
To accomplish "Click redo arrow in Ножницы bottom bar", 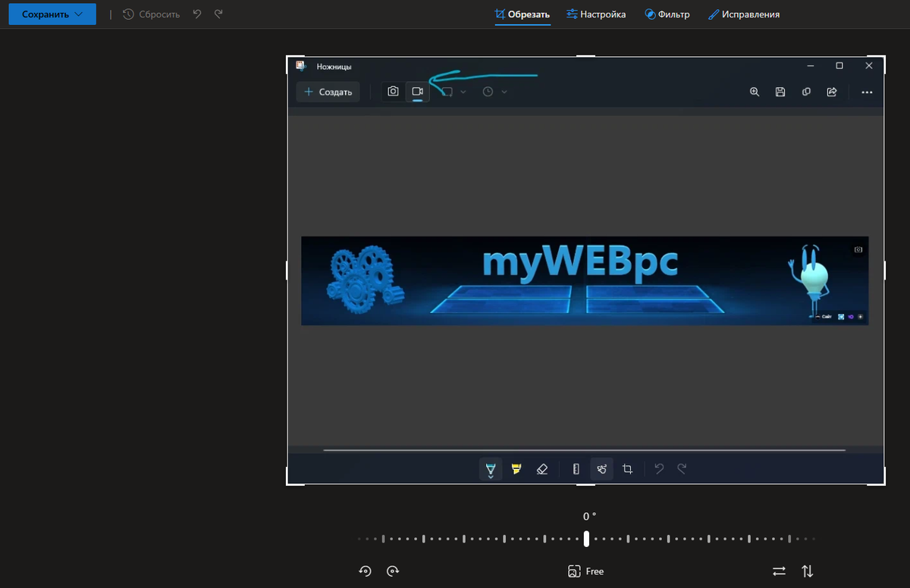I will 682,469.
